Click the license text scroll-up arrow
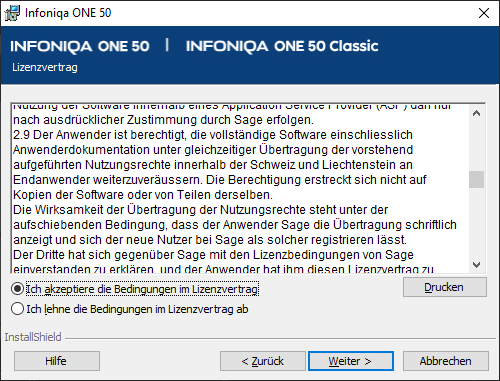This screenshot has width=500, height=381. click(477, 113)
